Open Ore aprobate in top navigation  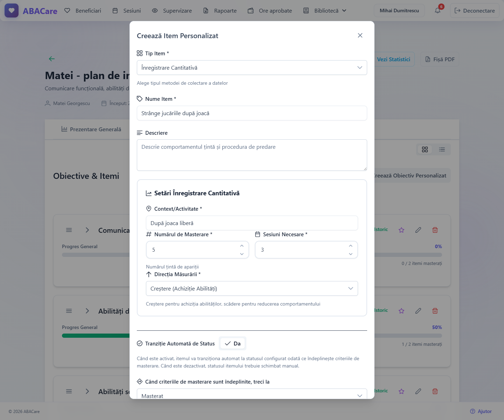(270, 10)
